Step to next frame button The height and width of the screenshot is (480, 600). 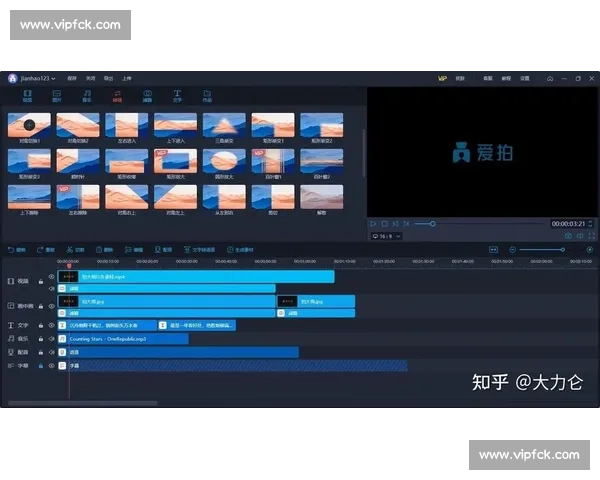(406, 224)
